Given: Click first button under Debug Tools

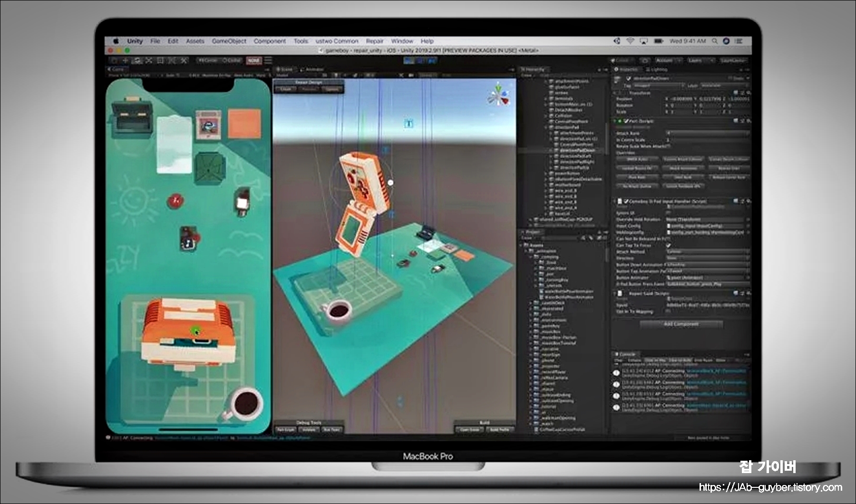Looking at the screenshot, I should point(286,429).
